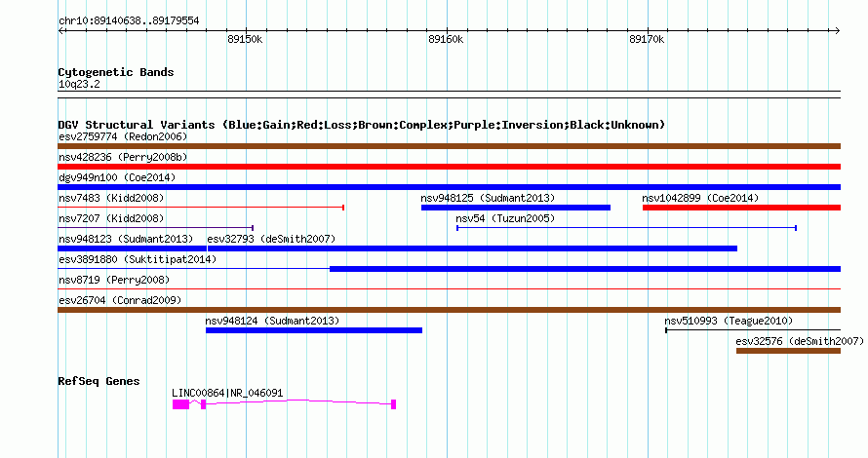Image resolution: width=868 pixels, height=458 pixels.
Task: Click the nsv7483 thin red line
Action: [201, 208]
